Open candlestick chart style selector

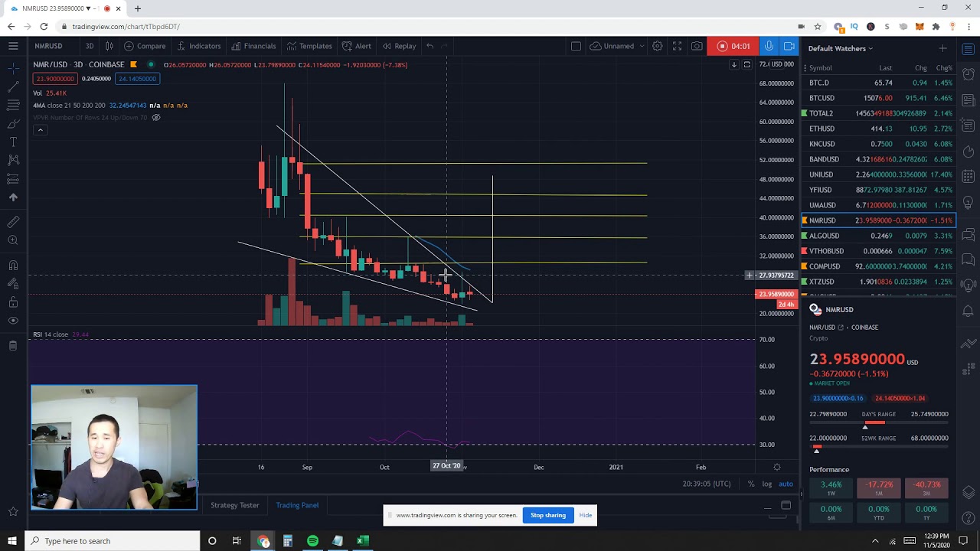tap(109, 46)
